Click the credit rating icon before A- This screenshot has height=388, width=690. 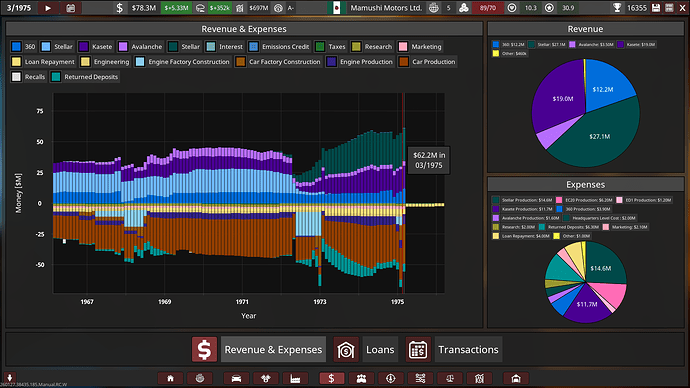point(278,8)
